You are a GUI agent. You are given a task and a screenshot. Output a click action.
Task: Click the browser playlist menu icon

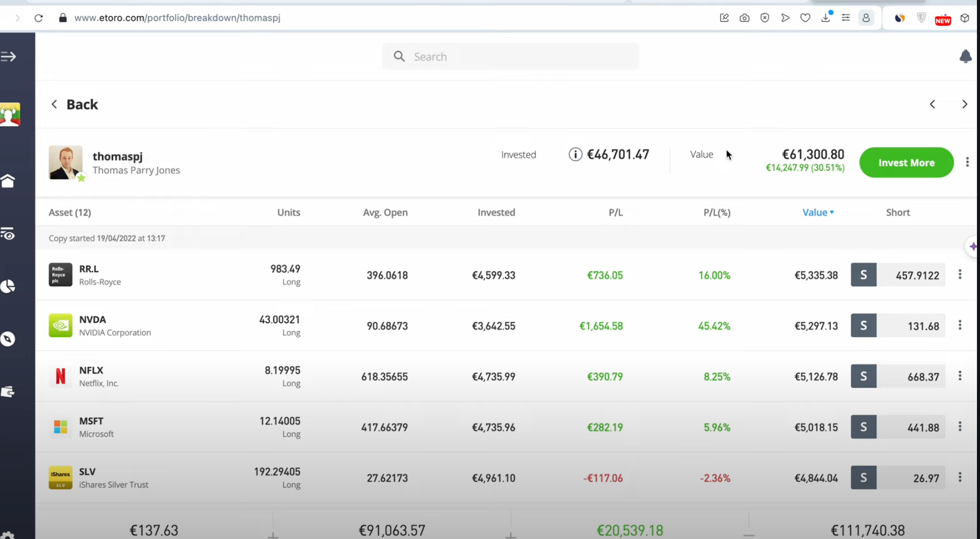tap(846, 18)
